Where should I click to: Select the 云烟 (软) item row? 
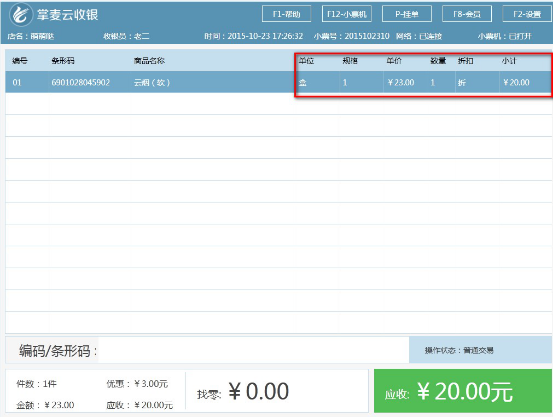click(278, 82)
